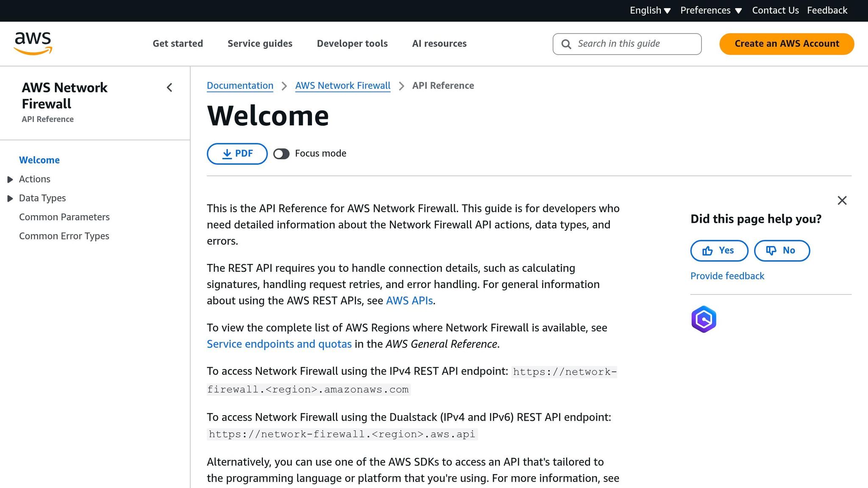Select the search magnifier icon in this guide
Image resolution: width=868 pixels, height=488 pixels.
[566, 44]
